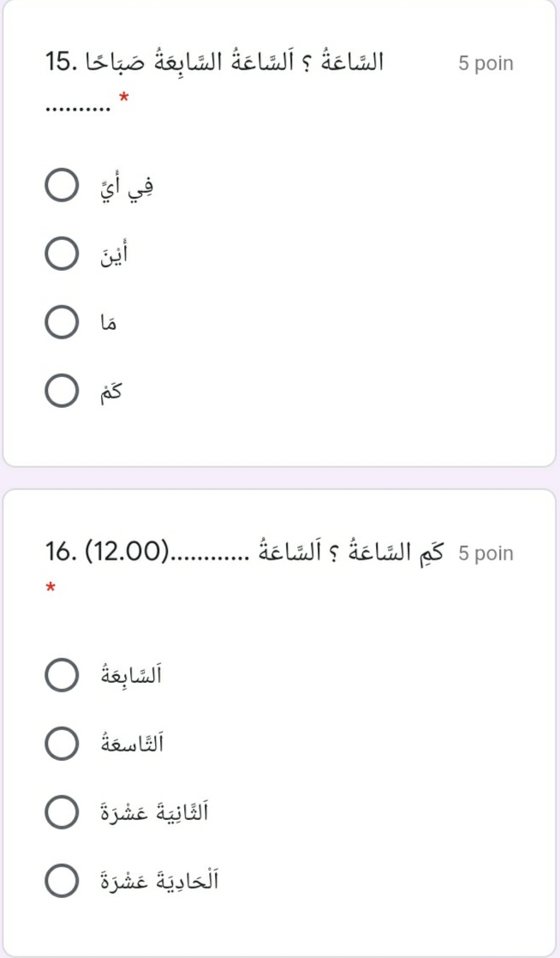Select radio circle beside فِي أَيِّ option

pos(60,187)
